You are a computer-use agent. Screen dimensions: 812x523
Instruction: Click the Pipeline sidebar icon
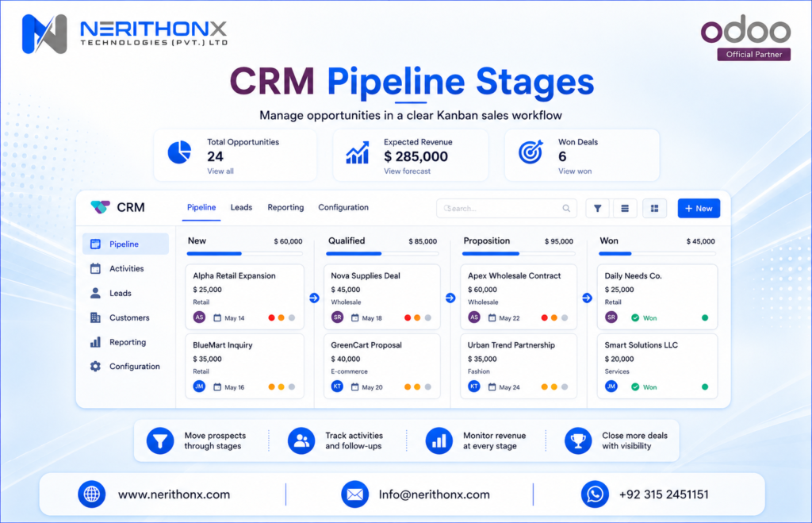tap(95, 244)
